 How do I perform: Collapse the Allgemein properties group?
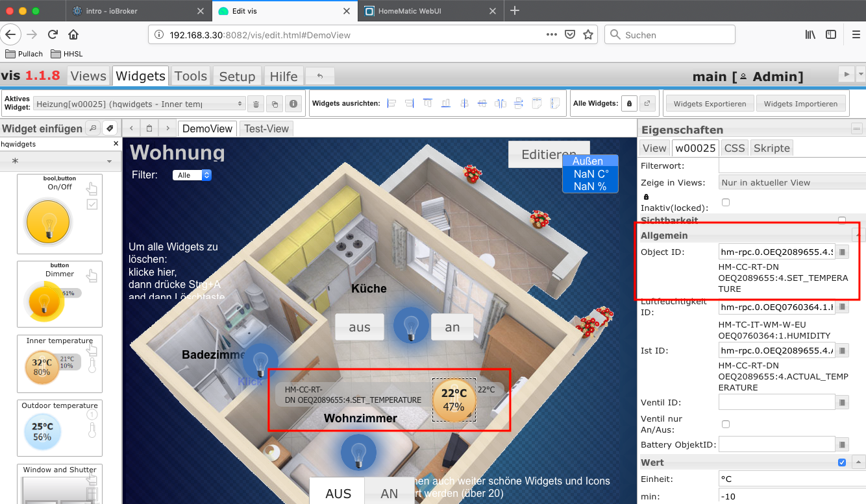coord(858,235)
